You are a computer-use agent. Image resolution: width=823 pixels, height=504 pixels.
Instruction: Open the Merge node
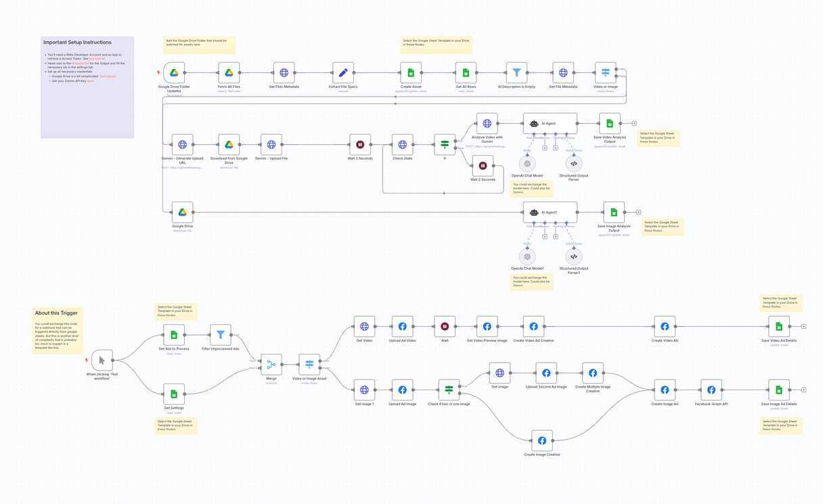[x=271, y=364]
